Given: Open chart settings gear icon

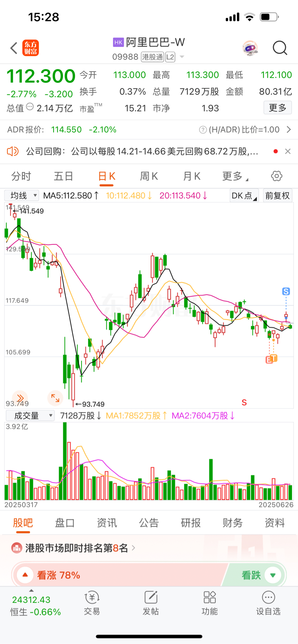Looking at the screenshot, I should (277, 176).
